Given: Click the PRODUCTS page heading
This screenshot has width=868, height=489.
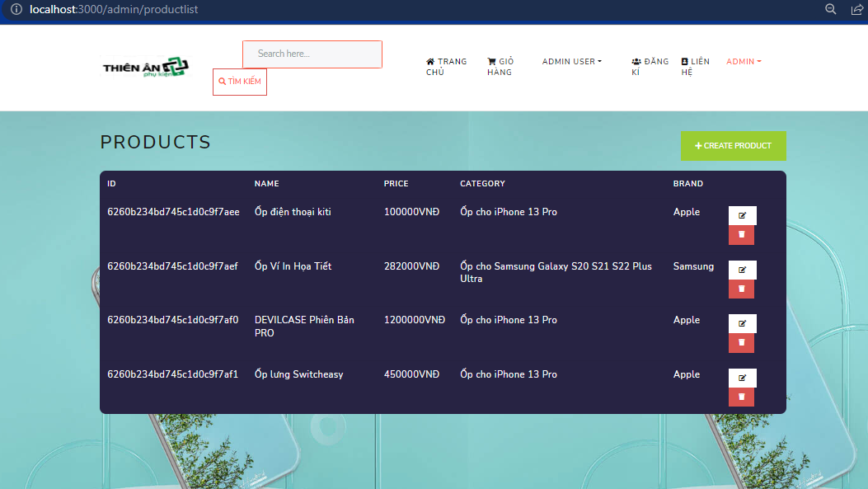Looking at the screenshot, I should coord(156,143).
